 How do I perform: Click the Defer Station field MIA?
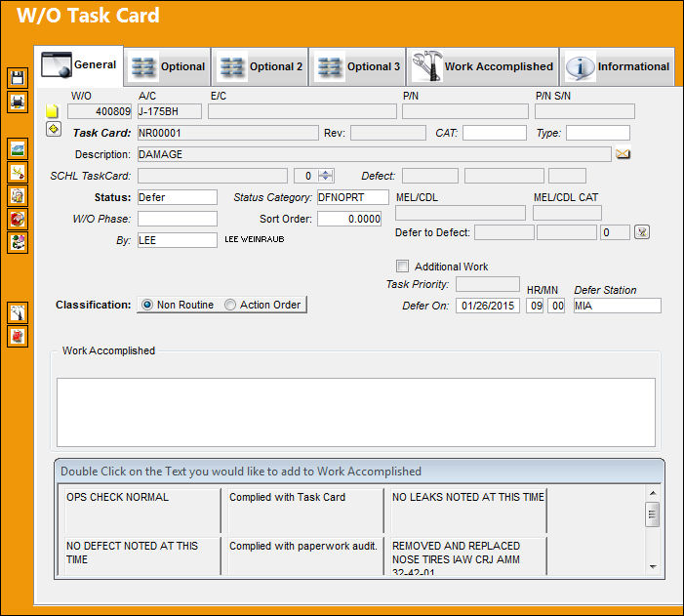618,306
